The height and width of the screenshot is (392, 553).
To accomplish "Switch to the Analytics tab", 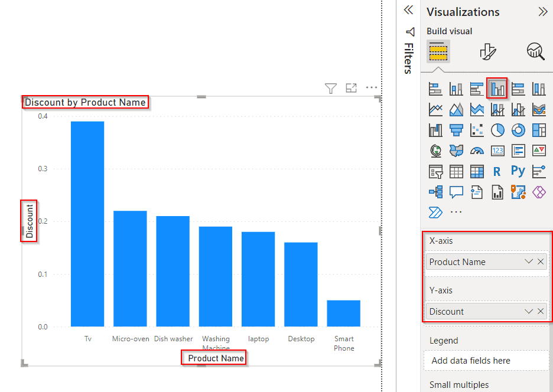I will [536, 51].
